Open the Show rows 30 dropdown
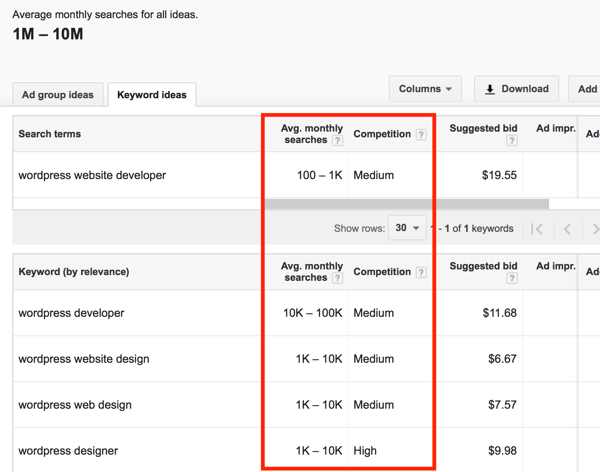Screen dimensions: 600x472 pos(407,228)
